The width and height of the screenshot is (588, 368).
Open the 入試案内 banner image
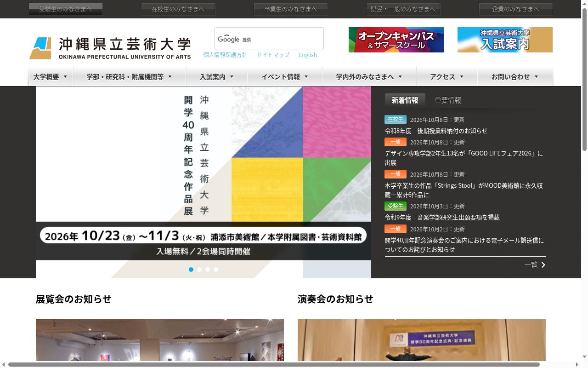point(505,40)
